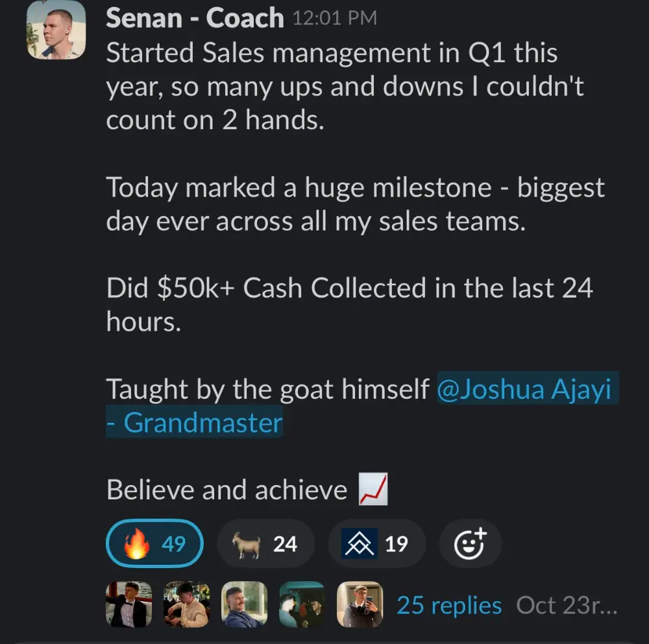Viewport: 649px width, 644px height.
Task: Click the reply avatar with the cream hoodie
Action: (187, 604)
